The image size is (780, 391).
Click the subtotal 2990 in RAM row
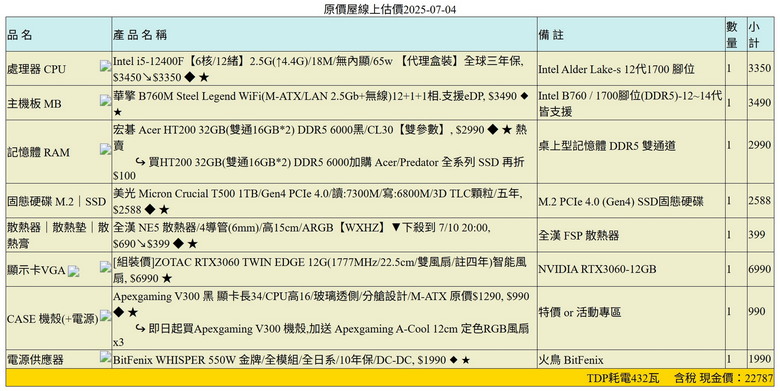coord(760,145)
